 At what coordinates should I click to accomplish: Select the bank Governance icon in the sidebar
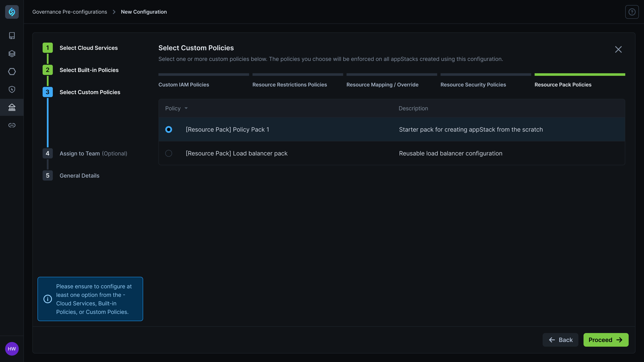[12, 107]
